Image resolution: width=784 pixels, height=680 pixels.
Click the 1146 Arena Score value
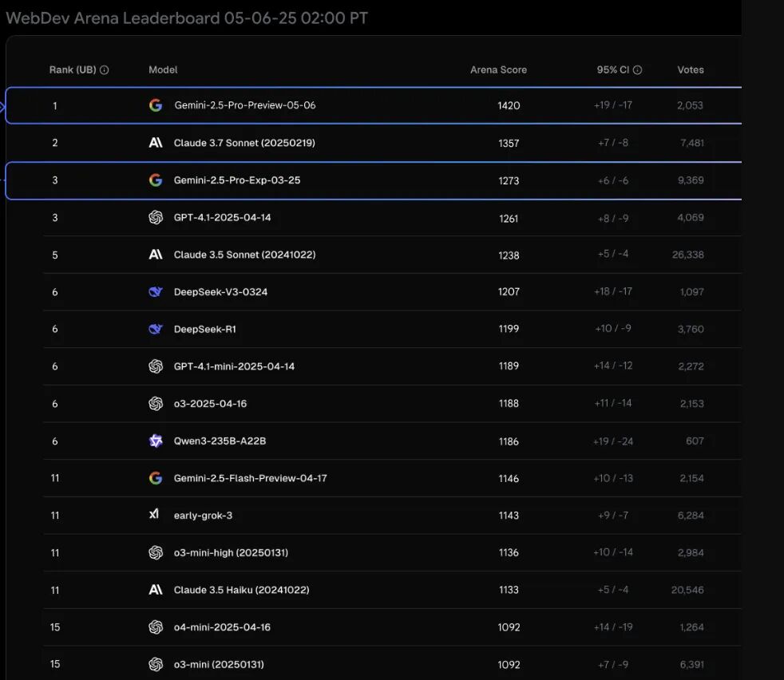509,479
